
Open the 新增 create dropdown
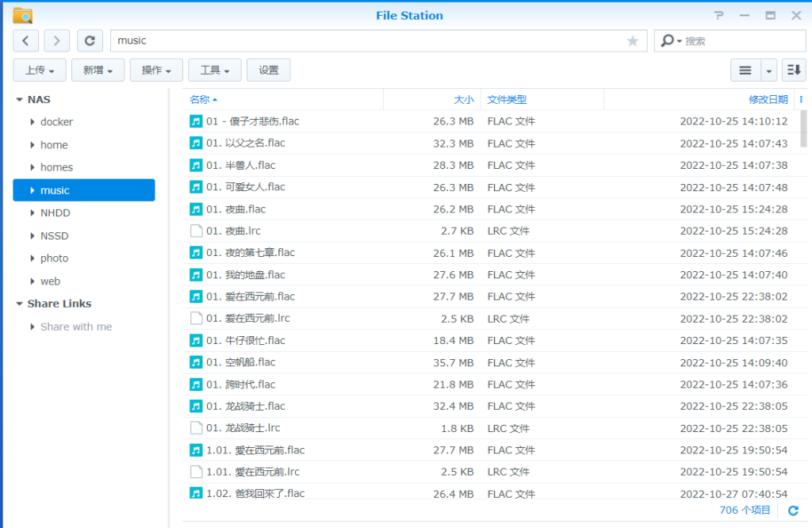coord(98,71)
